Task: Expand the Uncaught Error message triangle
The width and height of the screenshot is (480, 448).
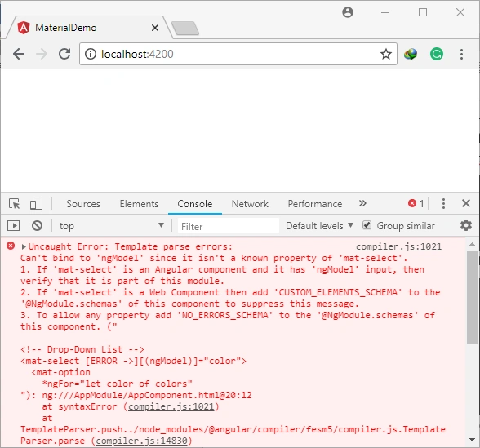Action: 24,246
